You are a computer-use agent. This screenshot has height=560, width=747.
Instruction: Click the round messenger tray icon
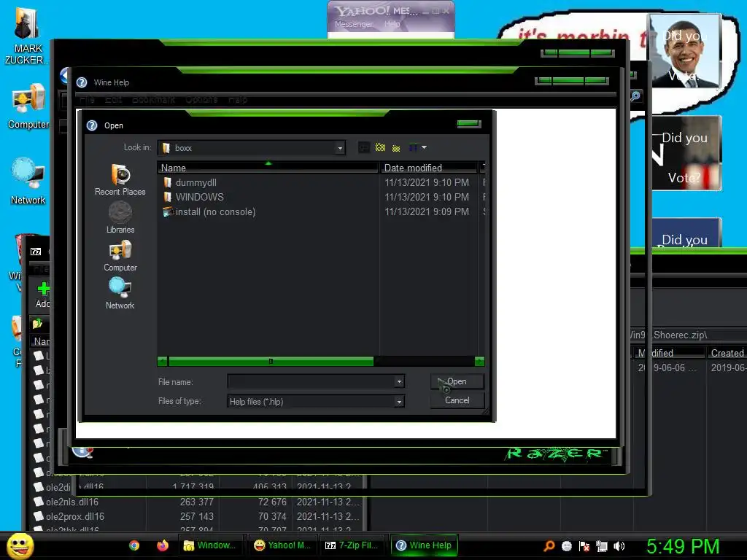pos(566,546)
